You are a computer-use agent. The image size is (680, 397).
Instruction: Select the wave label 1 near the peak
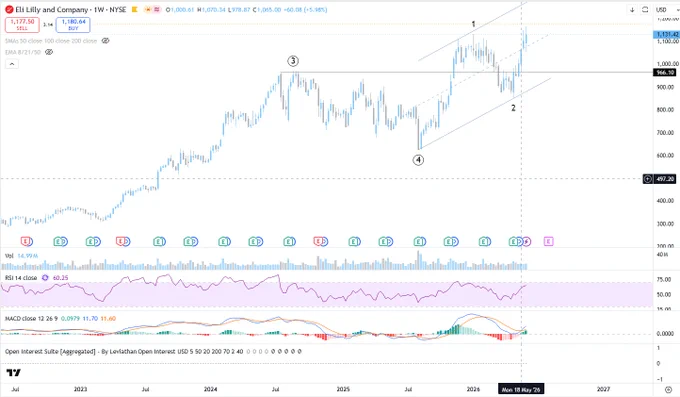tap(474, 24)
